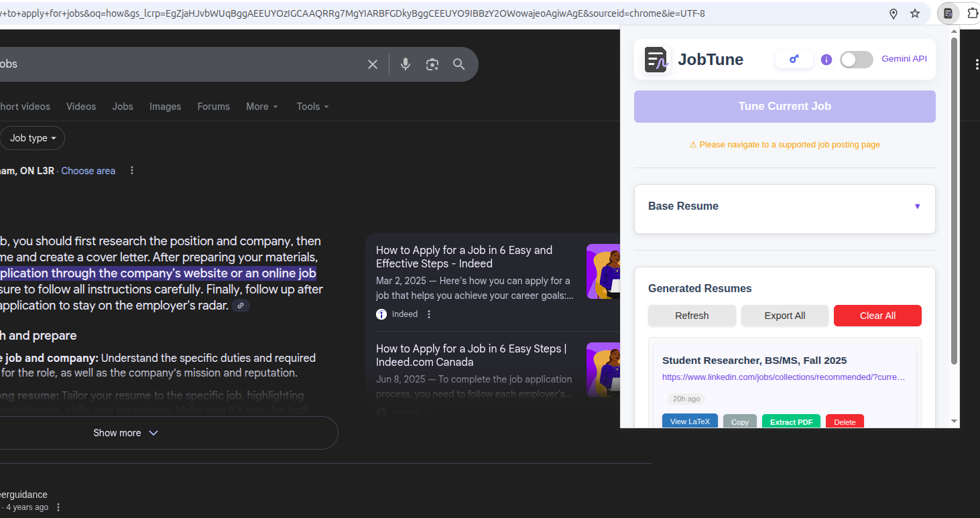
Task: Click the red Clear All button
Action: [877, 316]
